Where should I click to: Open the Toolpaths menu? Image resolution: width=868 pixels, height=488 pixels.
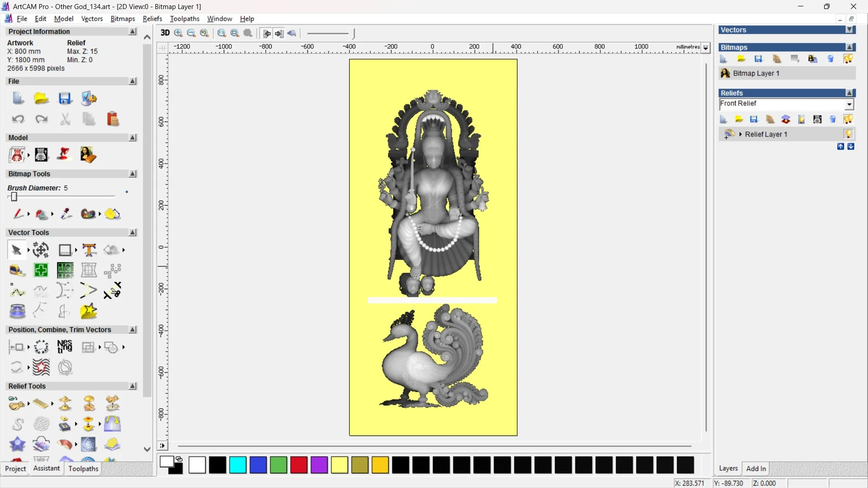184,19
